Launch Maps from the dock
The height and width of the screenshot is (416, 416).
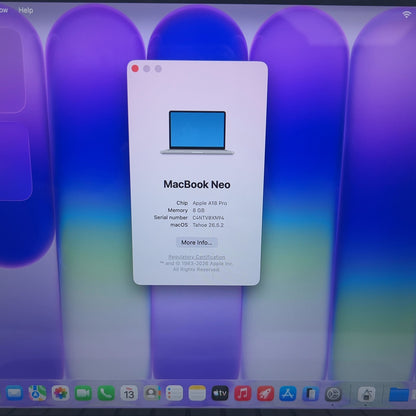click(38, 393)
